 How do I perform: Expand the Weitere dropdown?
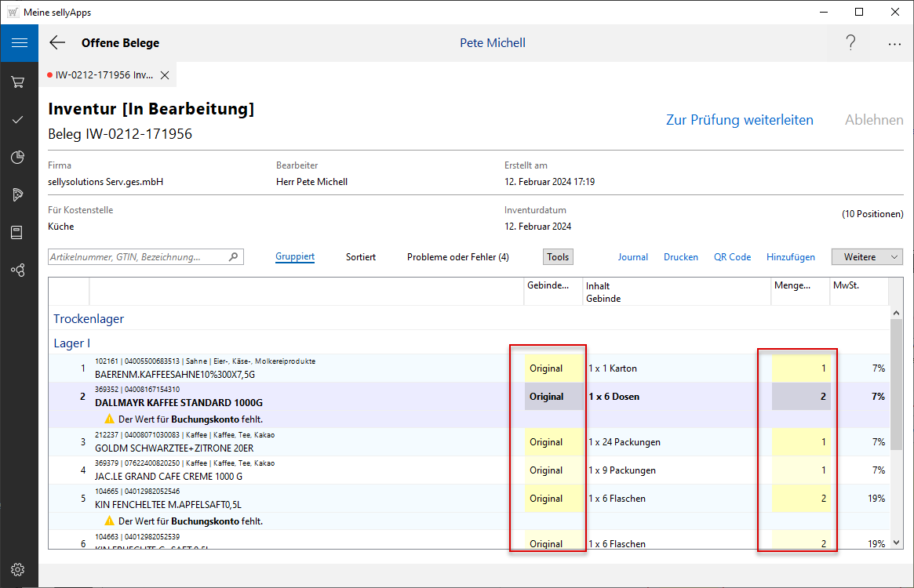867,257
